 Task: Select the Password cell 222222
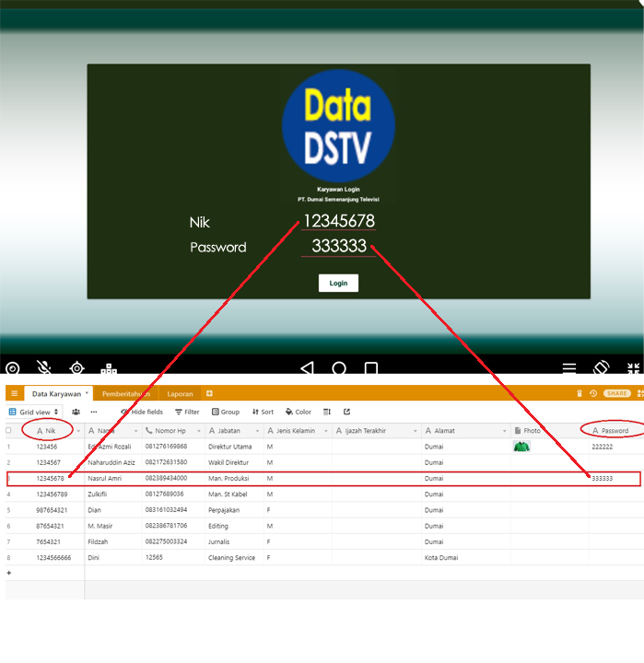(616, 447)
